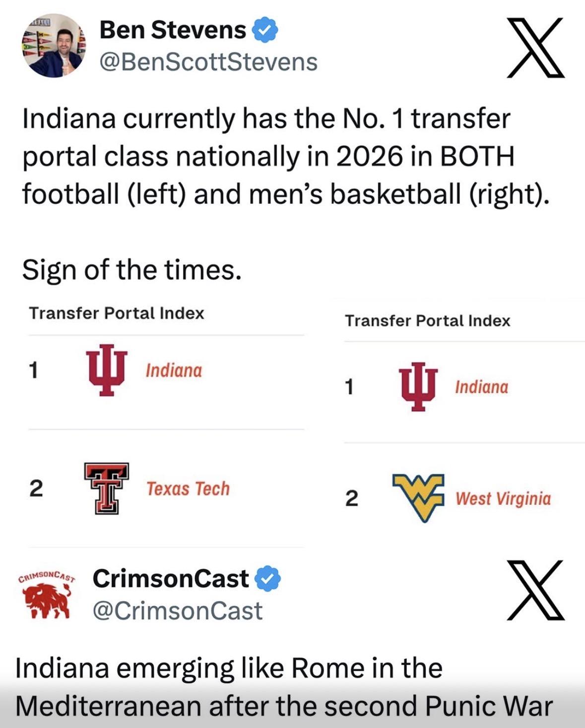Image resolution: width=585 pixels, height=728 pixels.
Task: Click the Indiana logo in the football ranking
Action: [x=107, y=370]
